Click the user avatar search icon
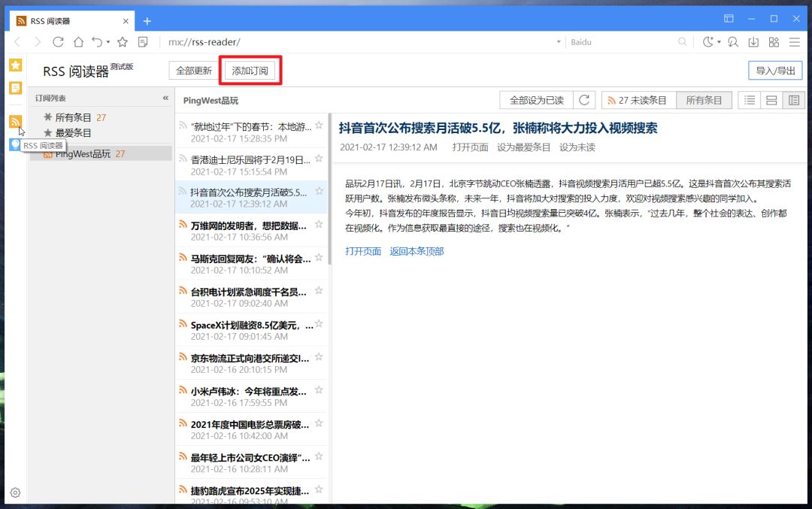 pos(733,42)
